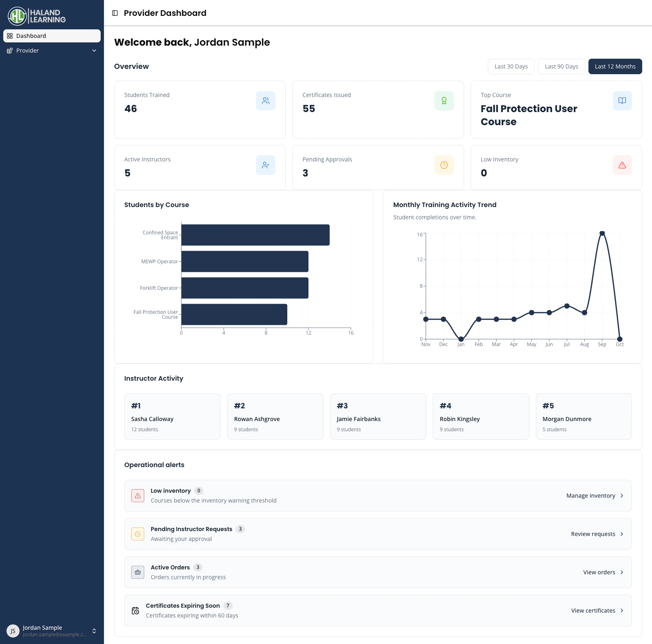
Task: Click the Pending Instructor Requests clock icon
Action: tap(138, 534)
